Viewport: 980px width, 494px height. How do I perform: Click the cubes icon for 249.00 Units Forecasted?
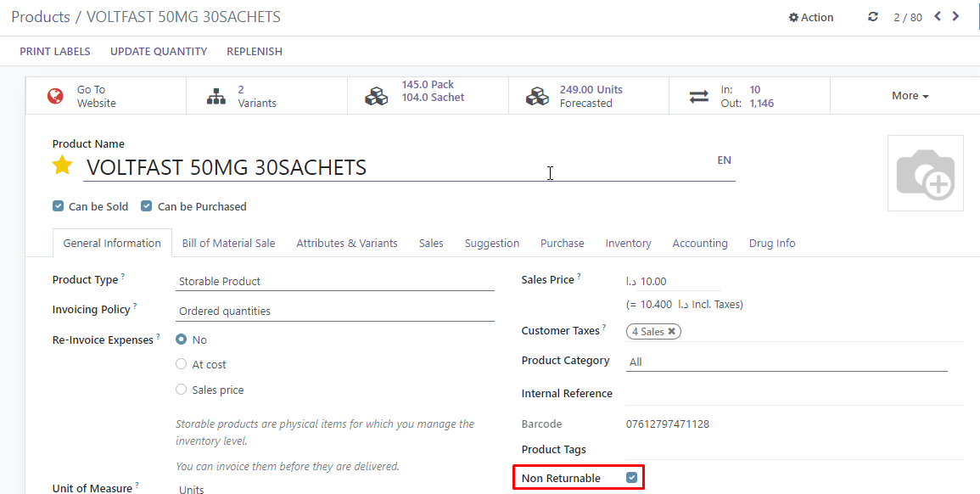[x=537, y=96]
